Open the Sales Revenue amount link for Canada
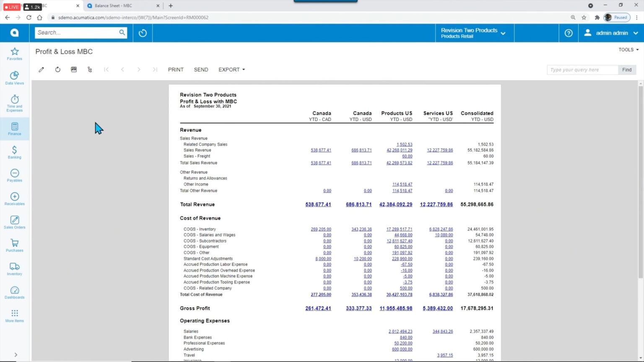 (321, 150)
